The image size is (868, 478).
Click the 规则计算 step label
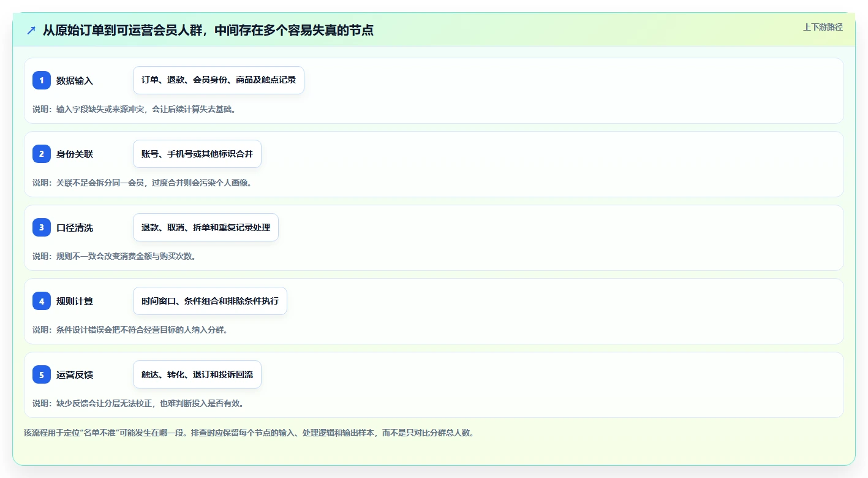point(75,301)
